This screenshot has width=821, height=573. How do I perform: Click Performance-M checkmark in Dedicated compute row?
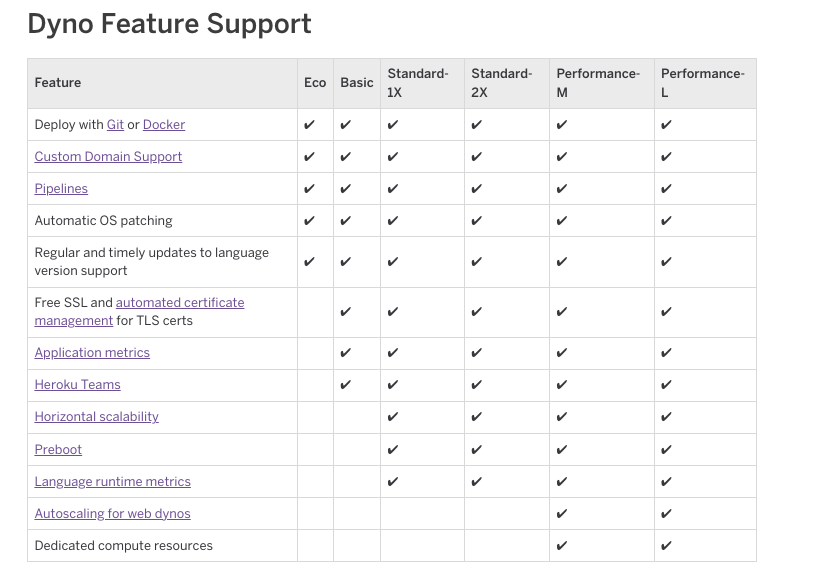pos(562,545)
